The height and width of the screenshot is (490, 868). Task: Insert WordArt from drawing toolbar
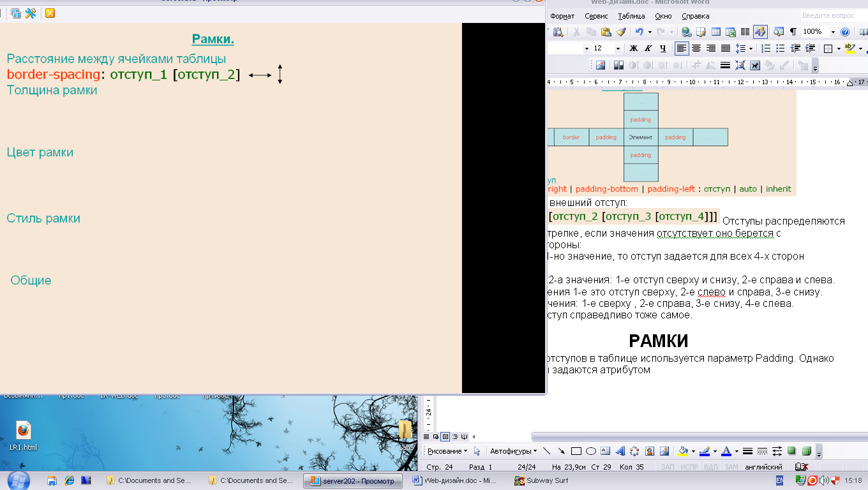[620, 451]
